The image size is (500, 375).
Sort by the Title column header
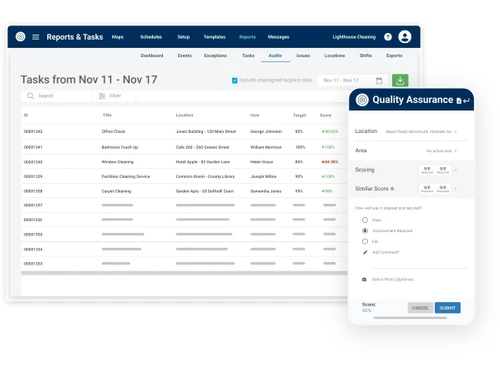(107, 115)
